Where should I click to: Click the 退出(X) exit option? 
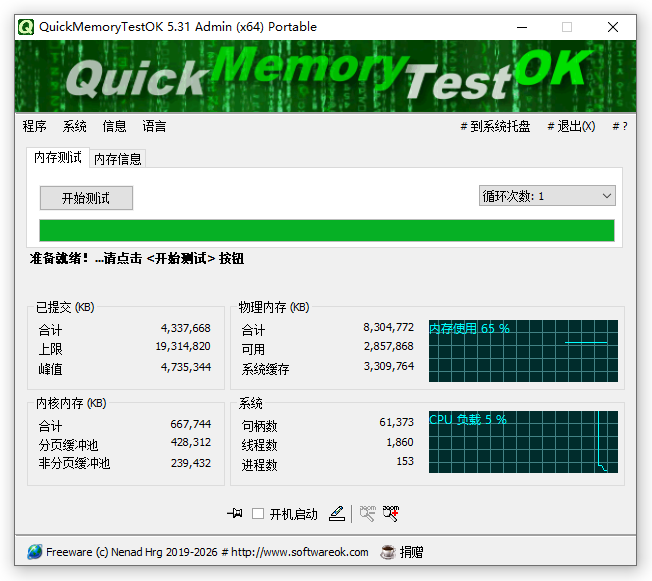tap(571, 126)
